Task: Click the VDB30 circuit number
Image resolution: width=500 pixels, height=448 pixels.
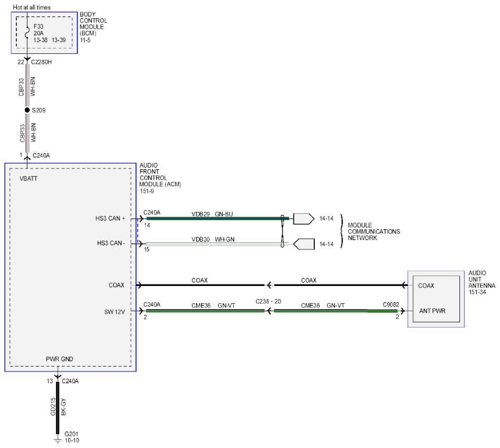Action: coord(201,240)
